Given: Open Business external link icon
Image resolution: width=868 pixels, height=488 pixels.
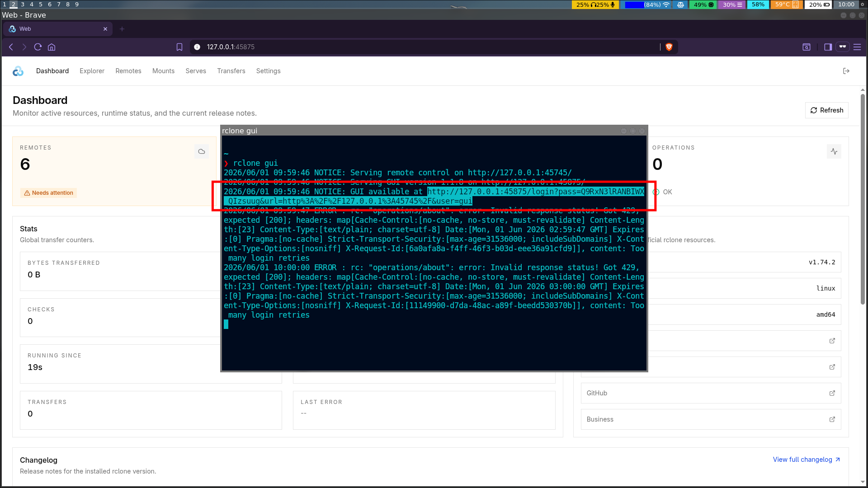Looking at the screenshot, I should pos(832,419).
